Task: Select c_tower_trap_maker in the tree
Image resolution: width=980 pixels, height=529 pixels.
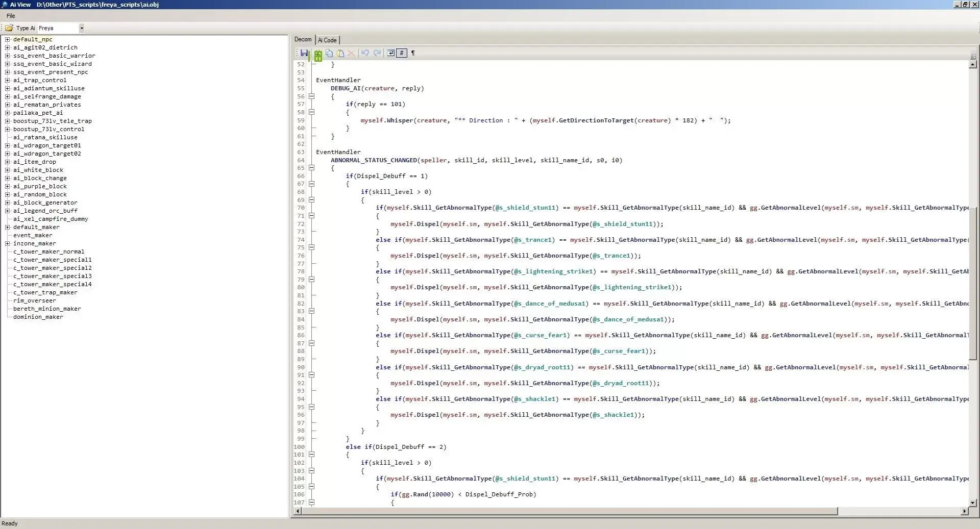Action: (45, 292)
